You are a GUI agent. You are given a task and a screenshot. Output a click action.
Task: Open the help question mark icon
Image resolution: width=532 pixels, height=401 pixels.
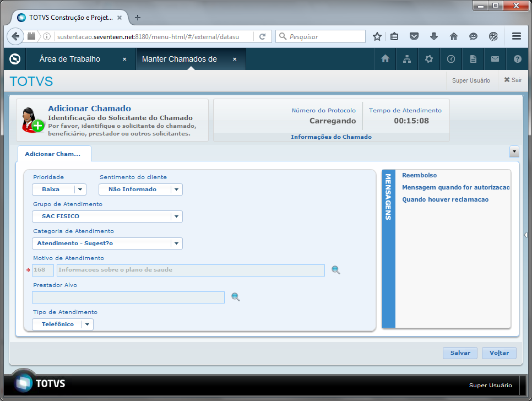pos(518,59)
